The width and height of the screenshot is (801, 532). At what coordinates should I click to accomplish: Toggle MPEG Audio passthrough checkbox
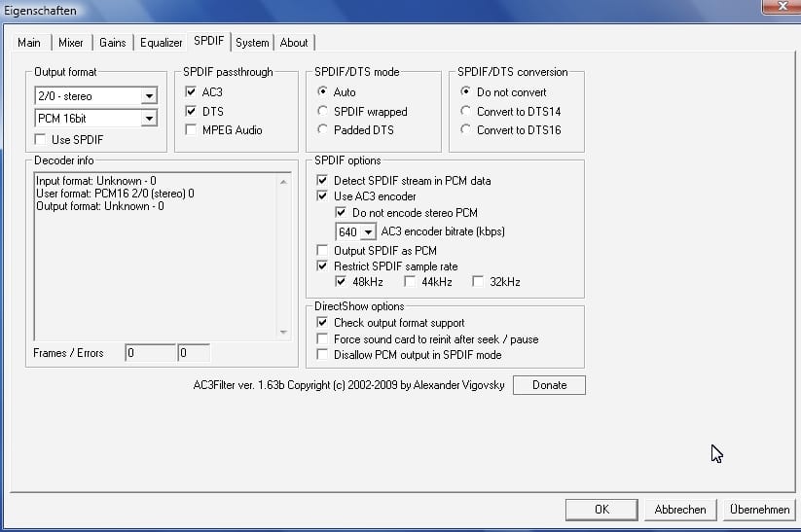tap(192, 130)
